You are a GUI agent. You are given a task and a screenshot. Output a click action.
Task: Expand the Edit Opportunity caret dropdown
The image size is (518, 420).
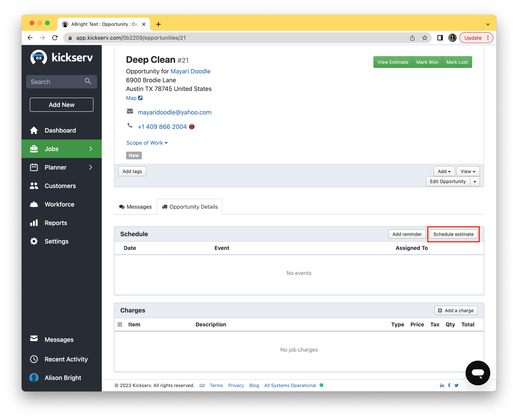pyautogui.click(x=475, y=181)
